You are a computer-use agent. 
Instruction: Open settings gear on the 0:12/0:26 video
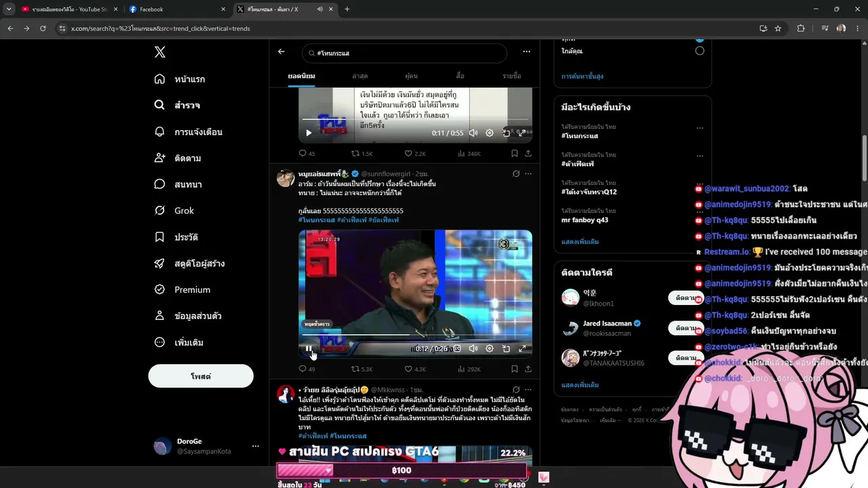coord(490,348)
